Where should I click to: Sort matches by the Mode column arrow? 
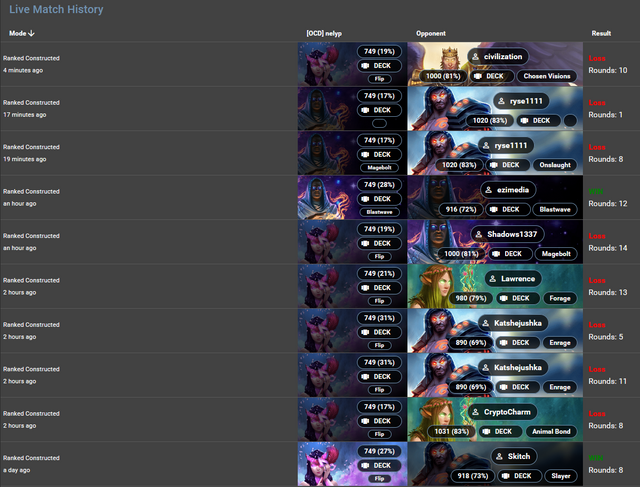pyautogui.click(x=31, y=33)
